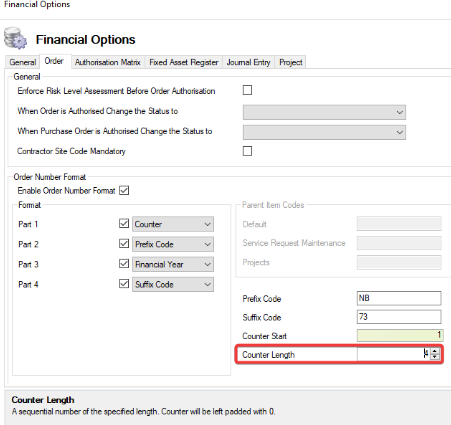
Task: Tick Enforce Risk Level Assessment checkbox
Action: [x=247, y=90]
